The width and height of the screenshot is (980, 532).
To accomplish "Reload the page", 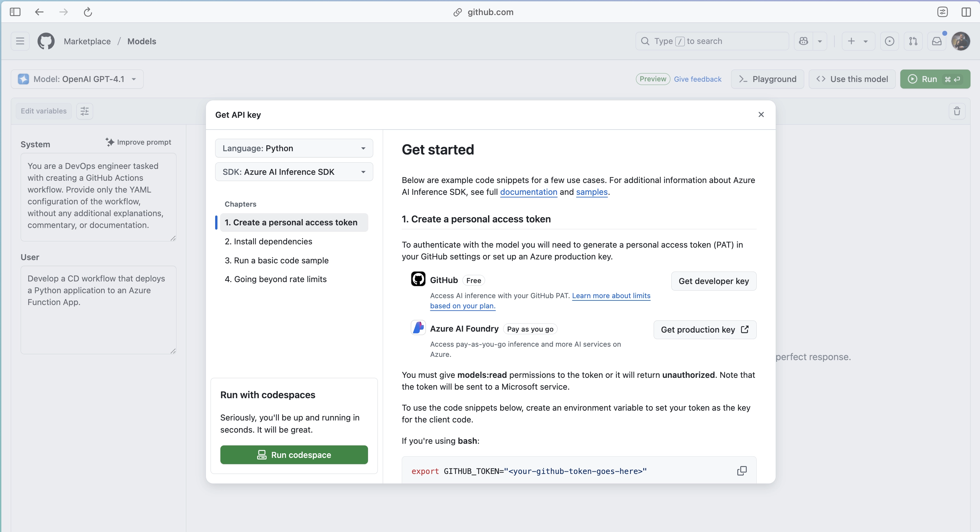I will coord(88,12).
